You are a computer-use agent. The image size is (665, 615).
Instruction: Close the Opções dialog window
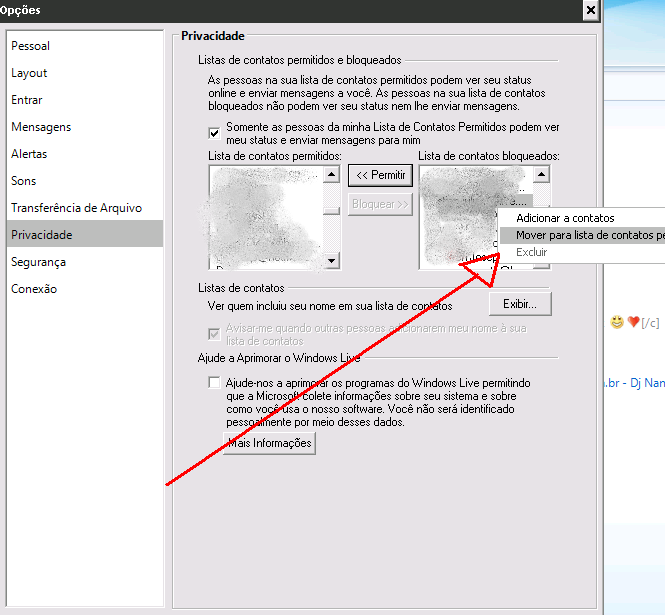click(590, 9)
